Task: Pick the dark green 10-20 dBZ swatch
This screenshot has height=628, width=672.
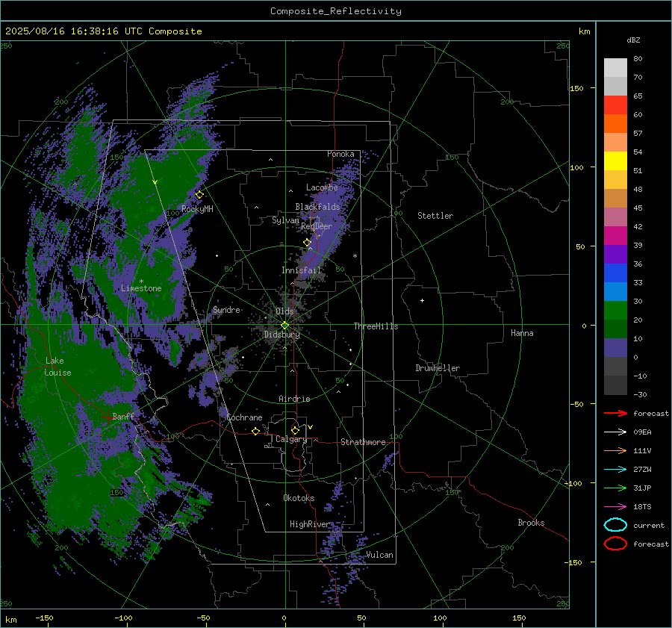Action: (x=615, y=329)
